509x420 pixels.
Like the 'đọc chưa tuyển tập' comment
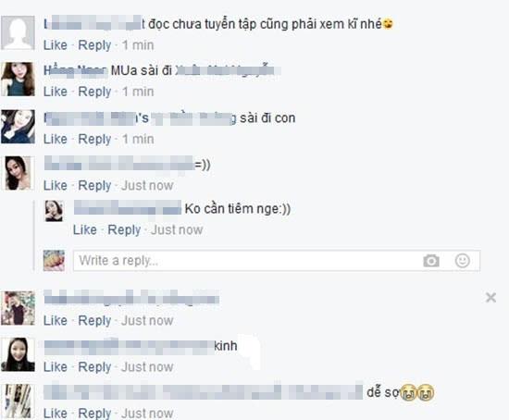(56, 45)
